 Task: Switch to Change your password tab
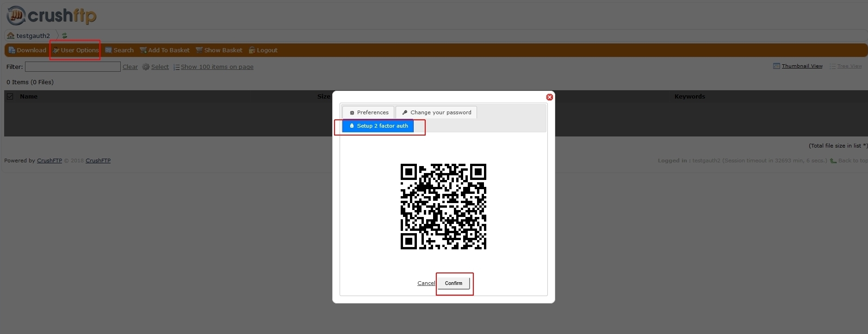(x=436, y=112)
